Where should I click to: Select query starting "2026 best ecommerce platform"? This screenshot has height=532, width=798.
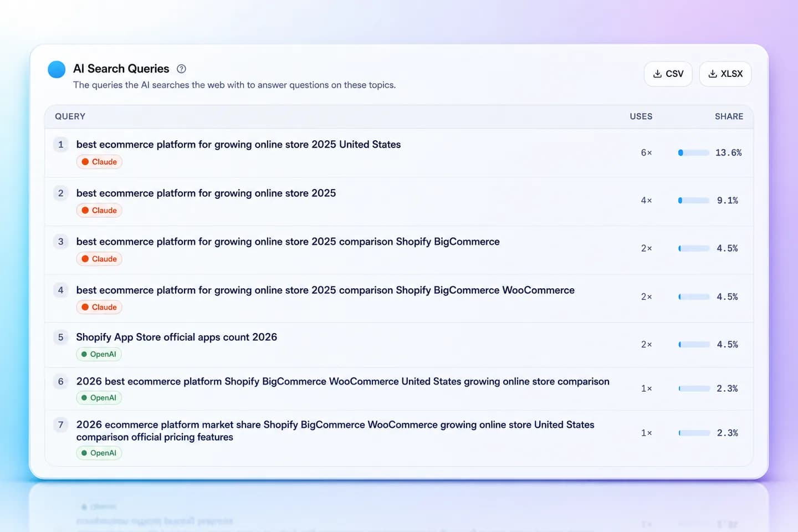point(343,382)
